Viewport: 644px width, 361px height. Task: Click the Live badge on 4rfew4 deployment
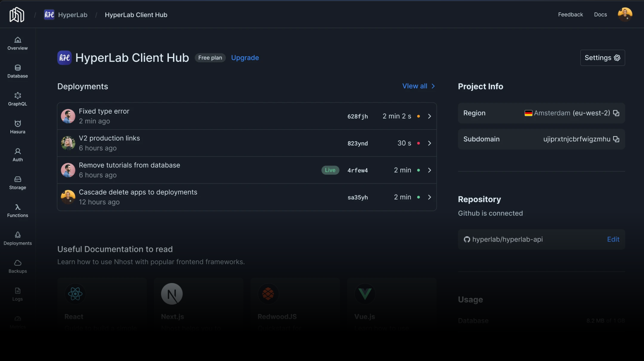tap(330, 170)
